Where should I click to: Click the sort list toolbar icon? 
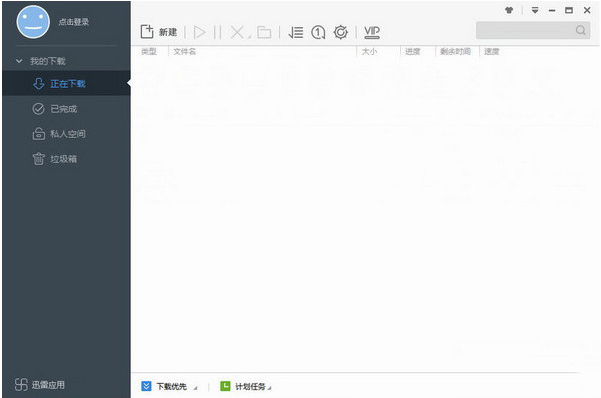[x=296, y=32]
